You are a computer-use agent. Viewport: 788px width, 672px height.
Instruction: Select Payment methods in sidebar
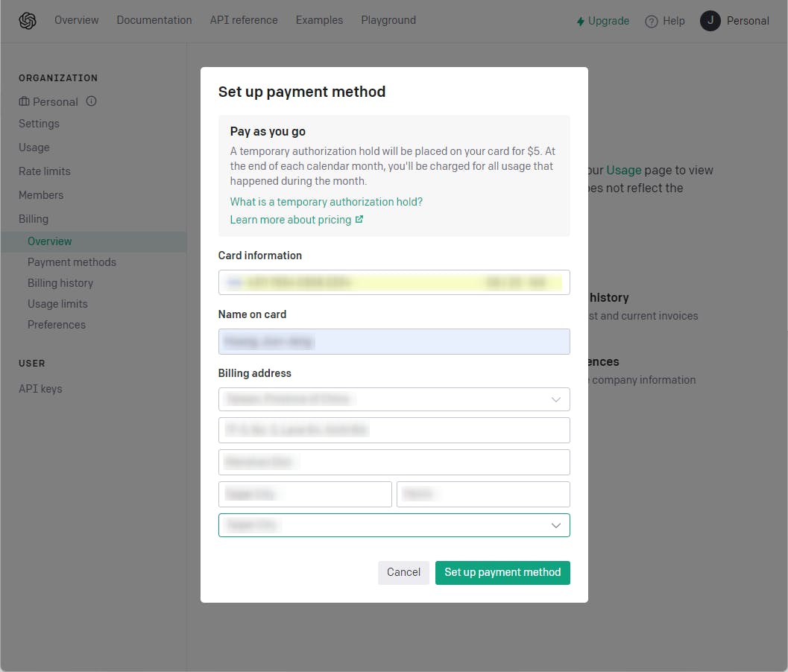(x=72, y=262)
